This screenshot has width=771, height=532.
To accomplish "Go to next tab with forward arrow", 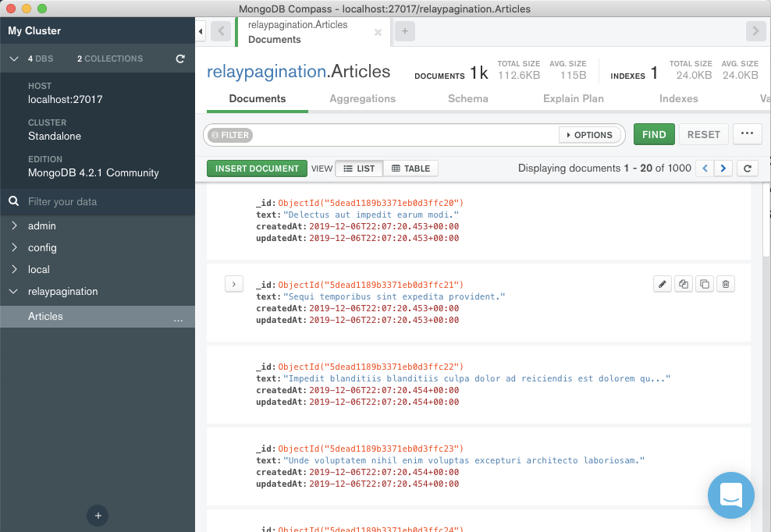I will click(x=755, y=31).
